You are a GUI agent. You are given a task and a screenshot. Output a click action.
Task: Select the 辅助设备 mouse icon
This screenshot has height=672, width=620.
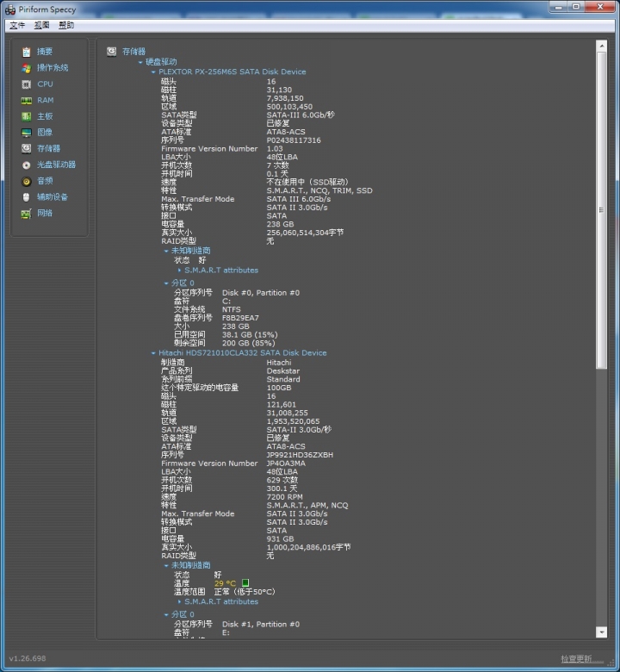26,197
